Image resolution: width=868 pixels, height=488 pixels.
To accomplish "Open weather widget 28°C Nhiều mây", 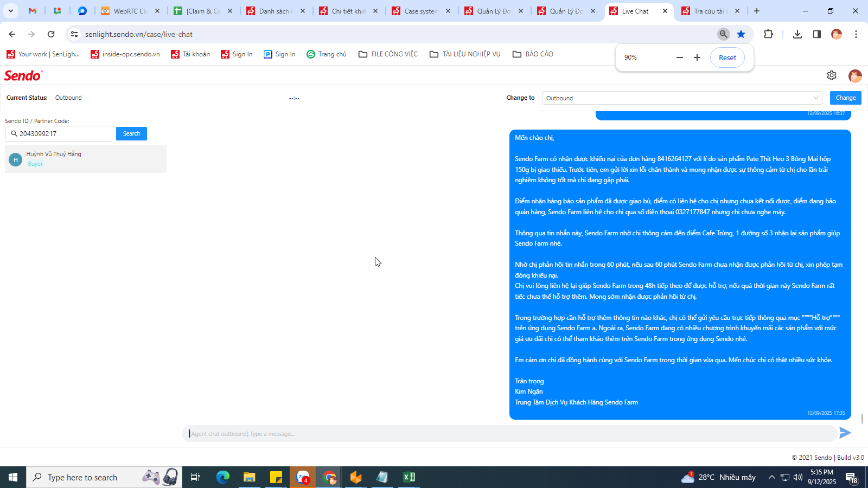I will (718, 477).
